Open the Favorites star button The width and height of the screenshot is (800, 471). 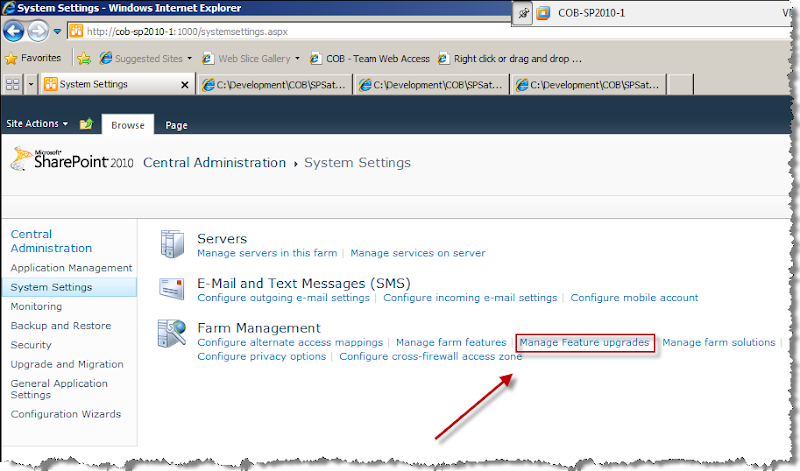33,58
